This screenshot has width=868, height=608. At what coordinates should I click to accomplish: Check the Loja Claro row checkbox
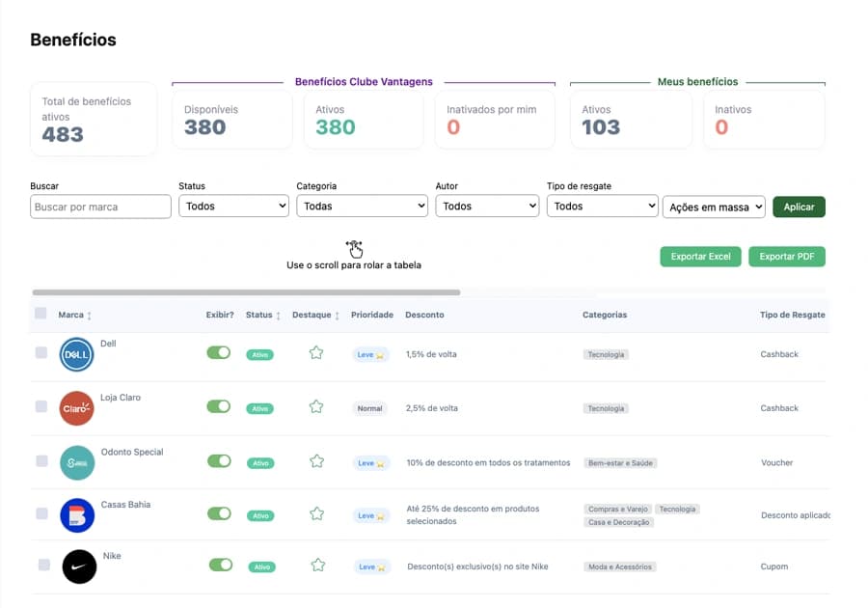[x=41, y=406]
